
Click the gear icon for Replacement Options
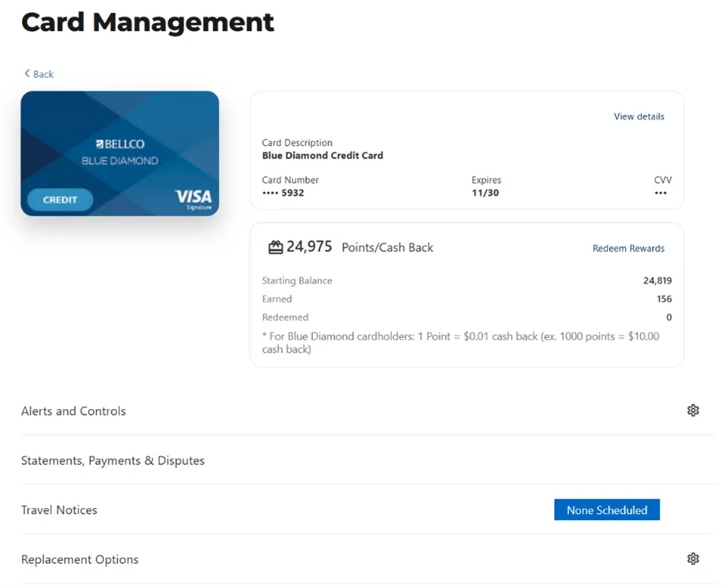tap(692, 559)
